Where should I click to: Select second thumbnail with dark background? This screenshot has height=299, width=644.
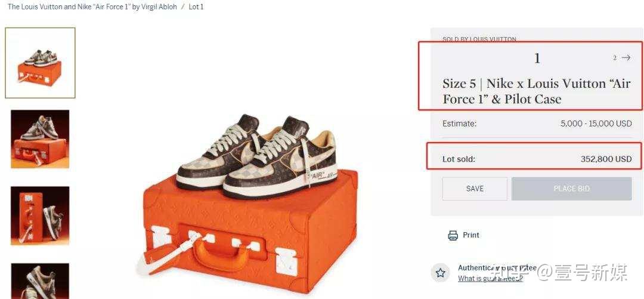[40, 138]
